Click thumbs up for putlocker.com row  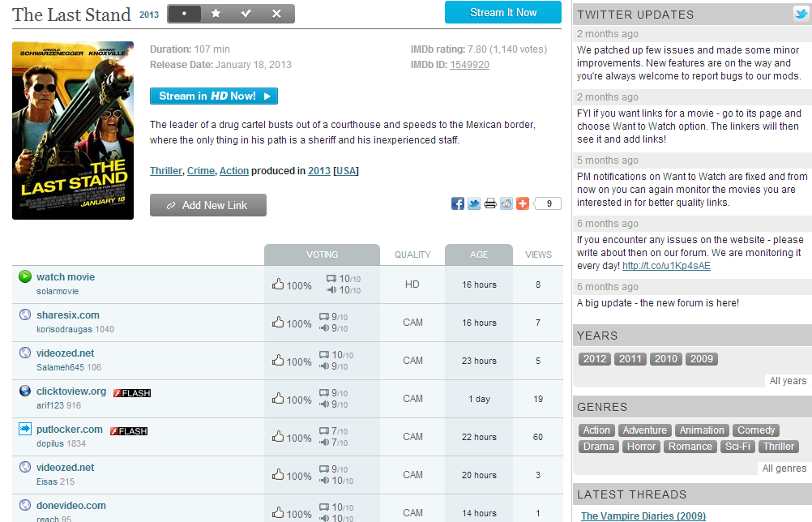pyautogui.click(x=278, y=436)
